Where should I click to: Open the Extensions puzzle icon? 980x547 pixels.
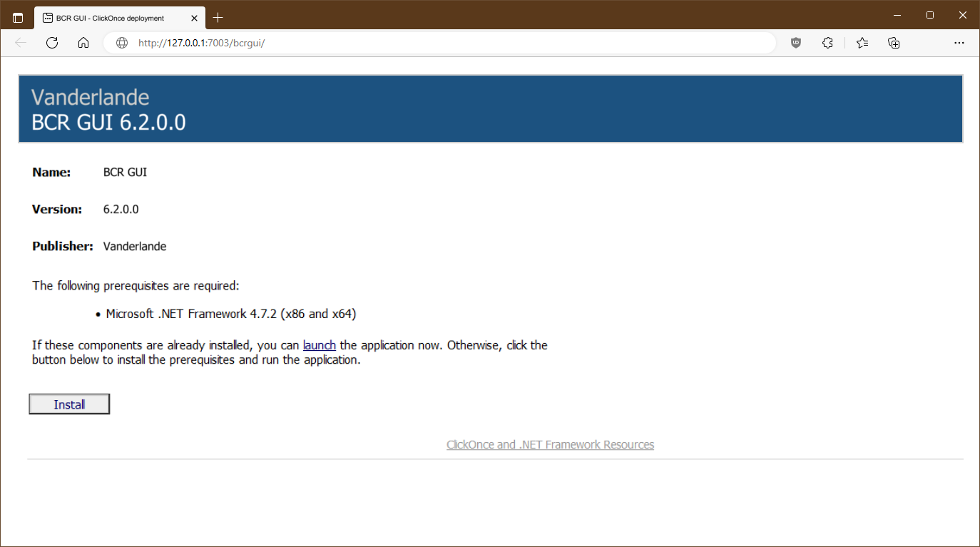827,43
